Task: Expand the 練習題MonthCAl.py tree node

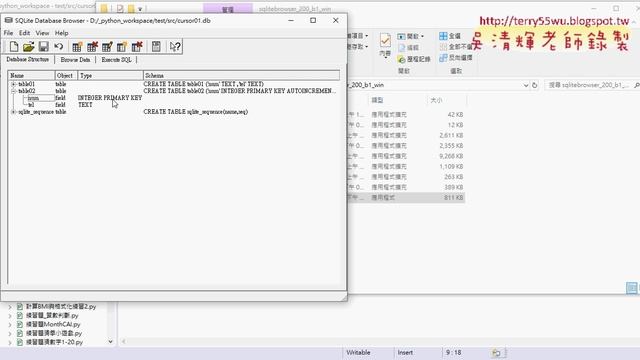Action: point(10,325)
